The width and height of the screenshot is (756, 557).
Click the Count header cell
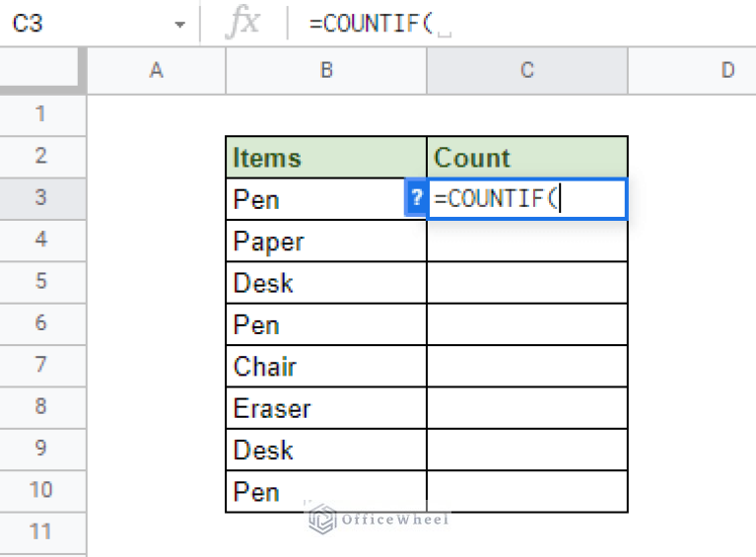(527, 158)
